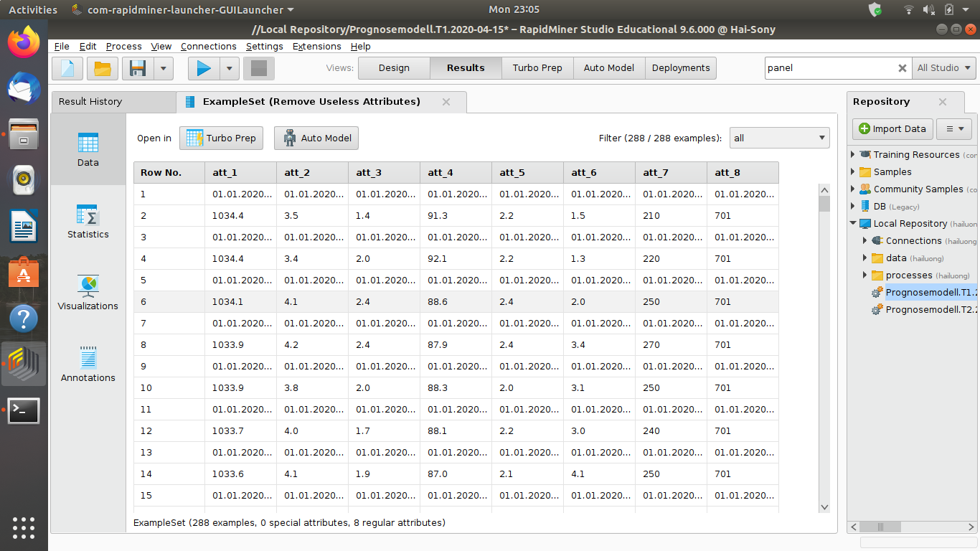Open the Edit menu

[x=88, y=46]
